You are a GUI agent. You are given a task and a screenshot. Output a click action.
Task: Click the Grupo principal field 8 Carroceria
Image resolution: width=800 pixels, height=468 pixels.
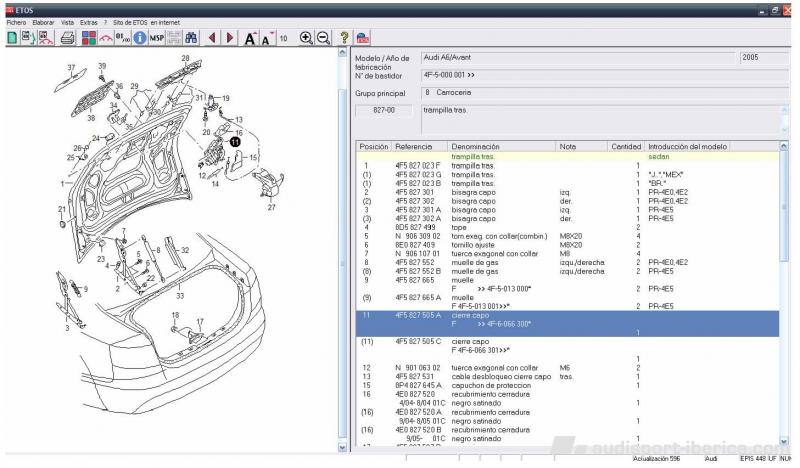tap(605, 93)
